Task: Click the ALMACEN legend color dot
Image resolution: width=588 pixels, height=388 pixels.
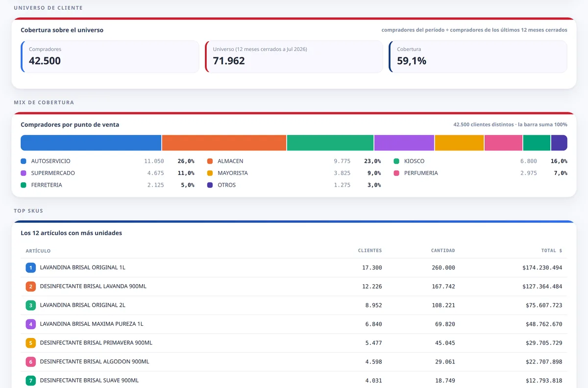Action: 210,161
